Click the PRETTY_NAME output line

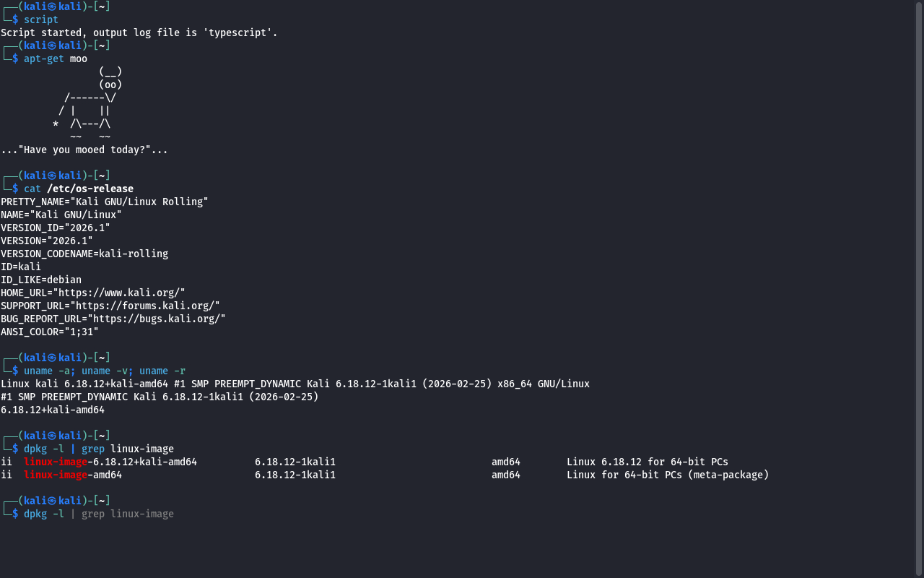tap(104, 202)
